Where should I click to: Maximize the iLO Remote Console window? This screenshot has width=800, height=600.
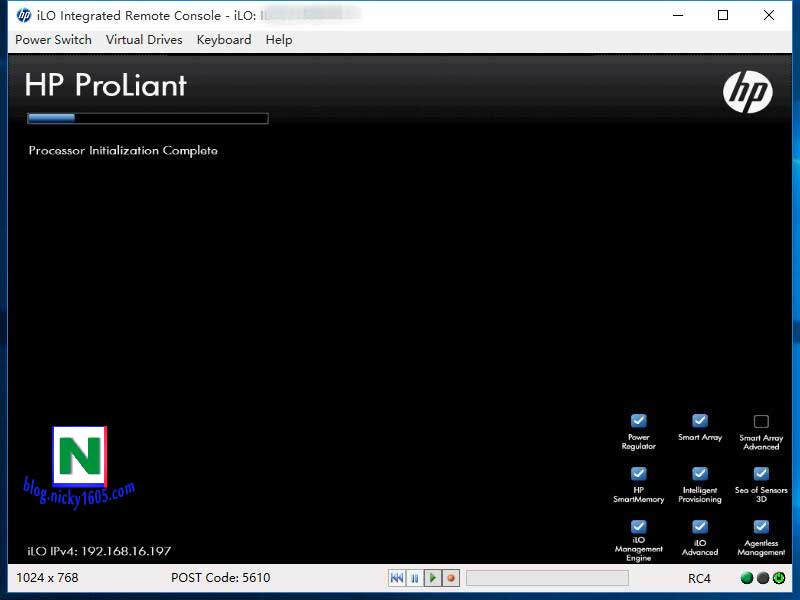(x=723, y=15)
